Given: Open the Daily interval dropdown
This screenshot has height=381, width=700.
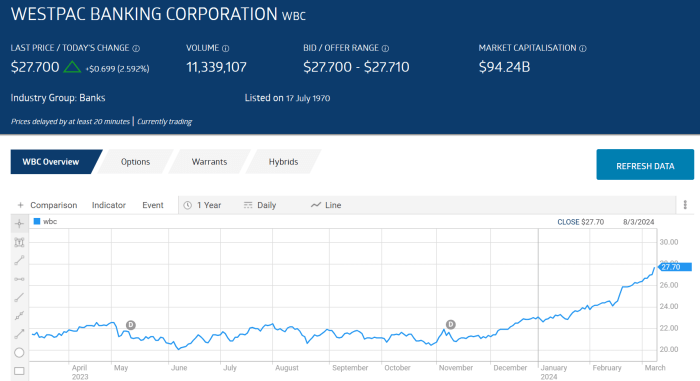Looking at the screenshot, I should tap(260, 205).
